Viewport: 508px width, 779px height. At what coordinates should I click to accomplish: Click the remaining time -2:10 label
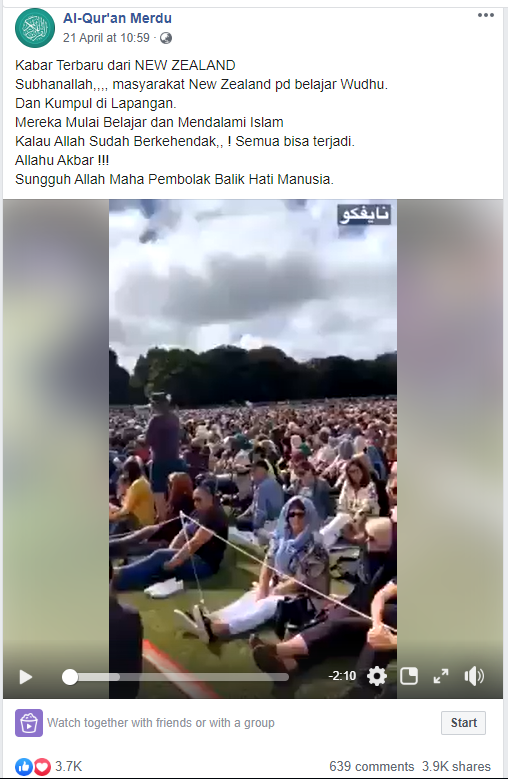[x=342, y=676]
